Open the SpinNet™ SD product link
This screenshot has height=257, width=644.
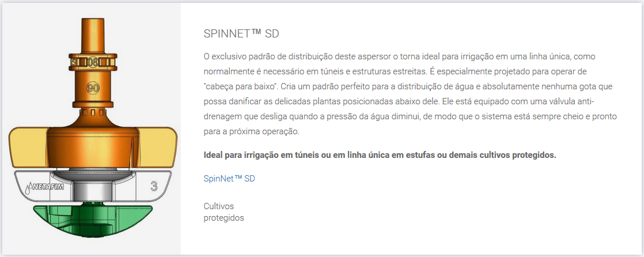coord(229,179)
